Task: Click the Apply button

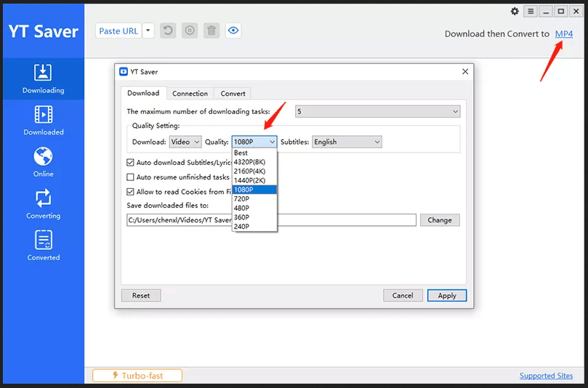Action: point(446,296)
